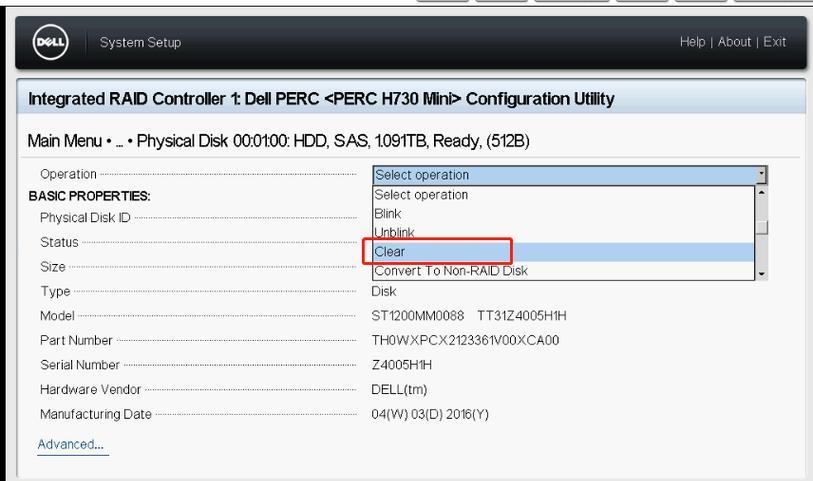Click manufacturing date 04(W) 03(D) 2016(Y)
Image resolution: width=813 pixels, height=481 pixels.
430,414
